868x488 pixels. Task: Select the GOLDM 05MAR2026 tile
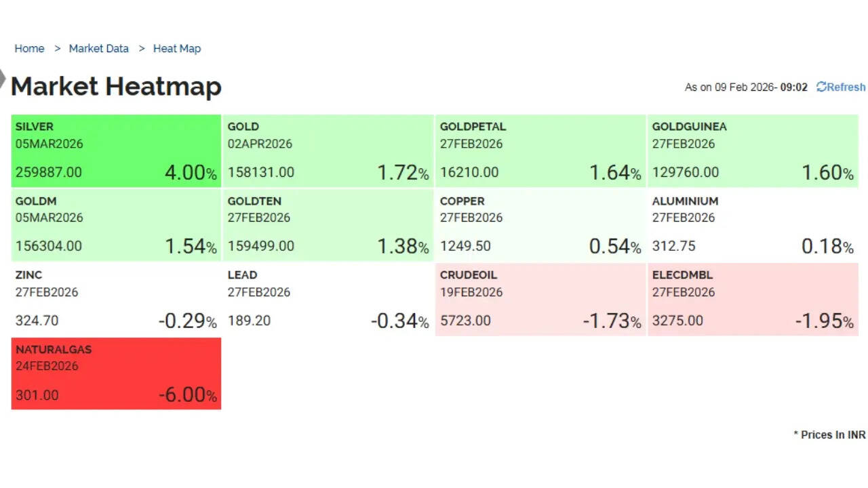tap(116, 225)
